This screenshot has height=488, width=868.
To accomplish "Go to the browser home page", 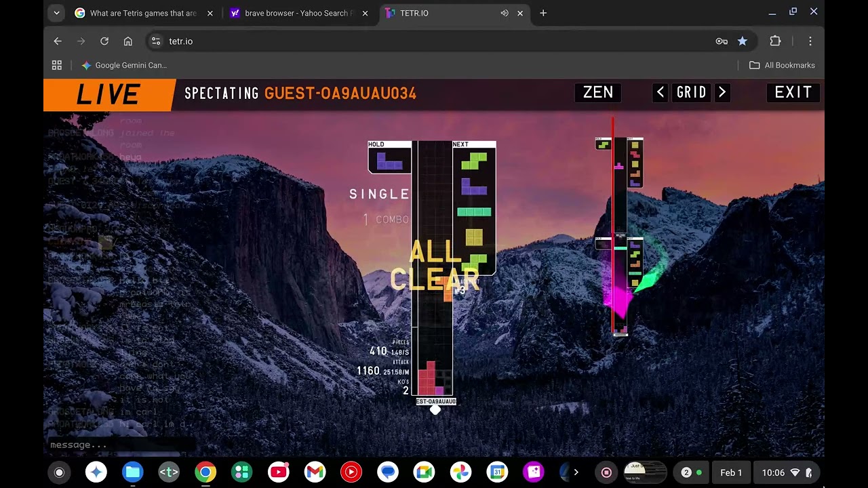I will [127, 41].
